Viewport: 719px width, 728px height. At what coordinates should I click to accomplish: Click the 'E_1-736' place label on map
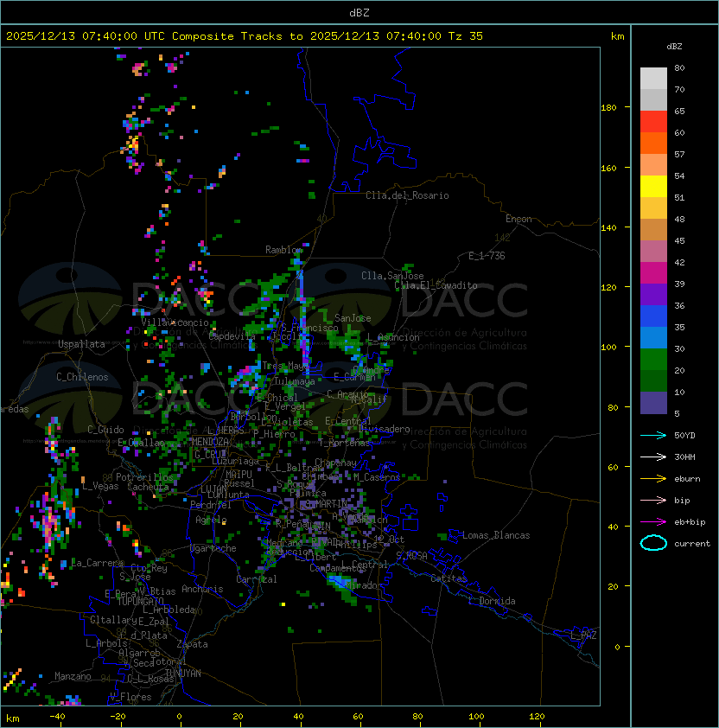[x=487, y=256]
